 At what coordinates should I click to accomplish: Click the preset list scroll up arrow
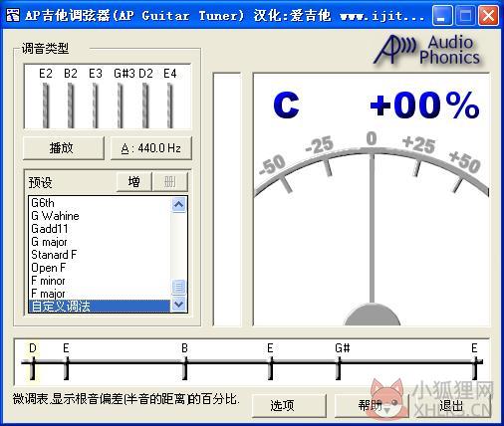(179, 205)
